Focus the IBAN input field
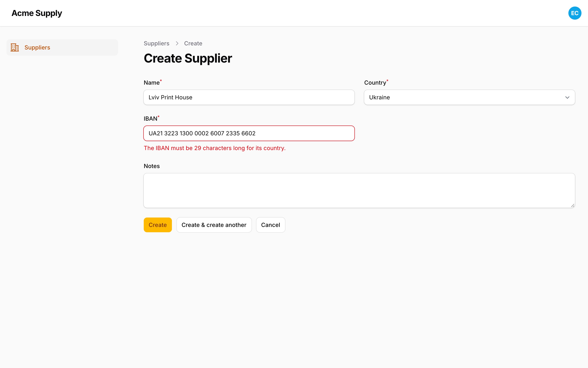The height and width of the screenshot is (368, 588). (249, 133)
